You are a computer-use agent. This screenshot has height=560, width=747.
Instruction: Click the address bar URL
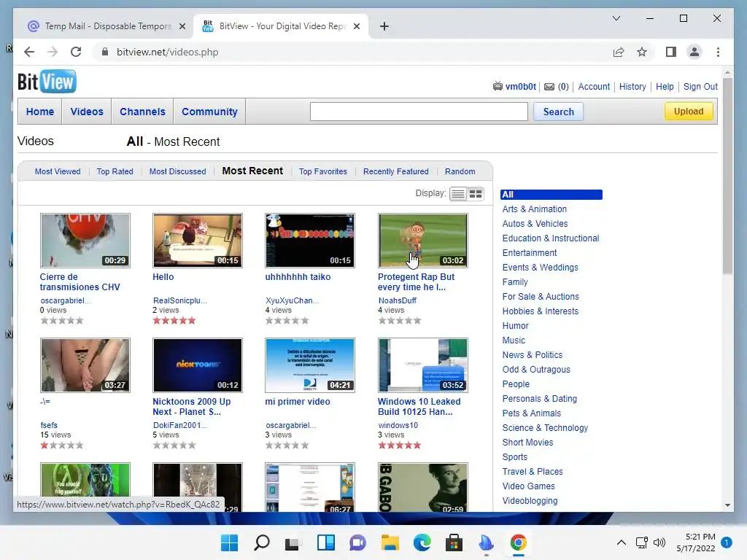[x=168, y=52]
